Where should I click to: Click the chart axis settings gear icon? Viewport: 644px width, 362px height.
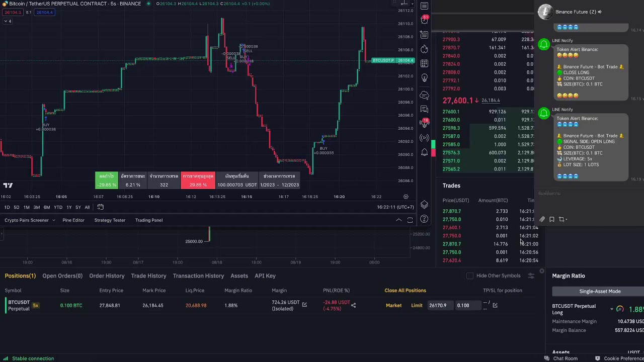click(406, 197)
